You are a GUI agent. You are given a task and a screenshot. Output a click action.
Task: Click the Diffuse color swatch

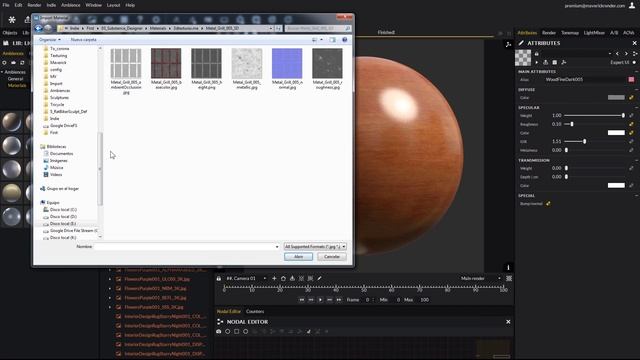pyautogui.click(x=616, y=98)
